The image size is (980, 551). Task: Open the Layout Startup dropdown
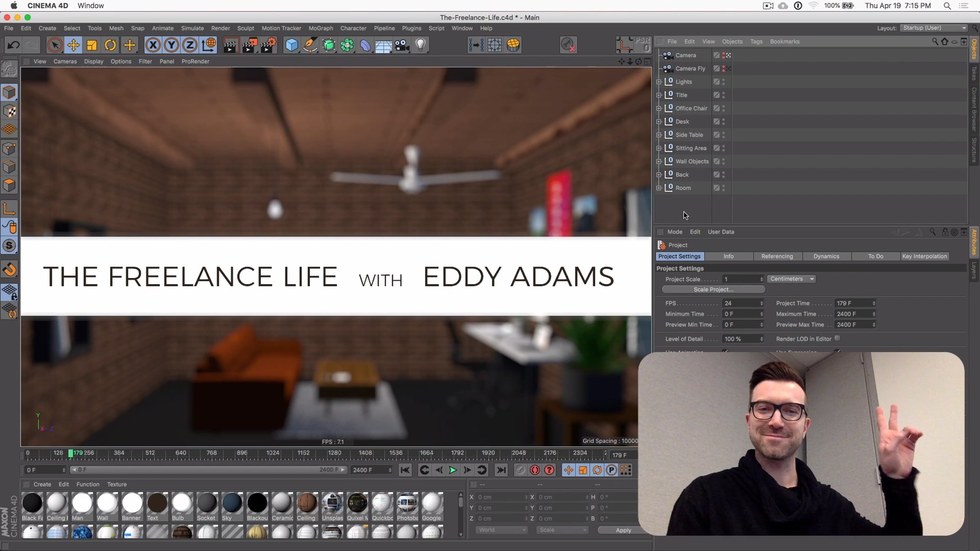934,28
